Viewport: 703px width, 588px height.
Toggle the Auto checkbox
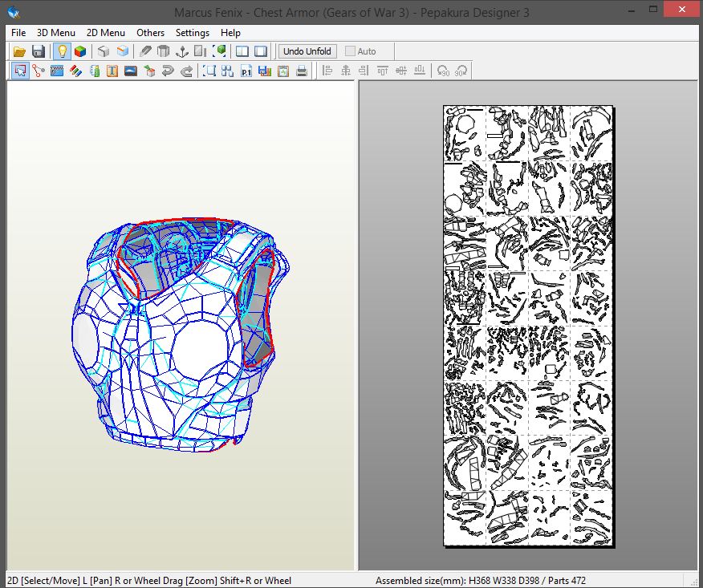click(x=350, y=51)
